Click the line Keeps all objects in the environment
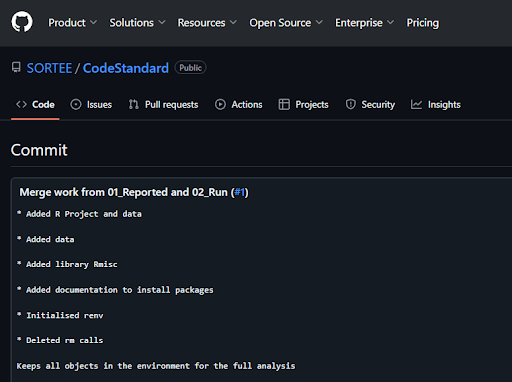Image resolution: width=512 pixels, height=382 pixels. click(x=156, y=366)
